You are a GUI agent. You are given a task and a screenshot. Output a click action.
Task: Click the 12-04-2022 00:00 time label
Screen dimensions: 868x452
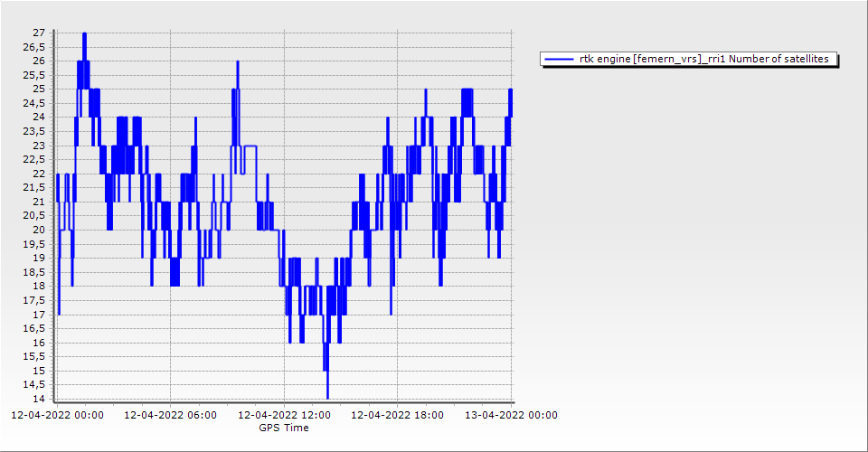[57, 415]
